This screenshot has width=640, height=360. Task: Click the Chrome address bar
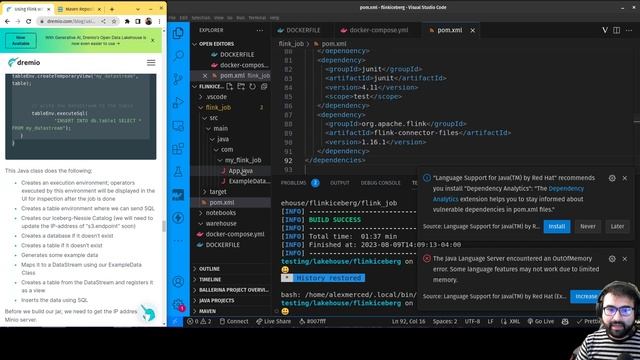tap(72, 21)
